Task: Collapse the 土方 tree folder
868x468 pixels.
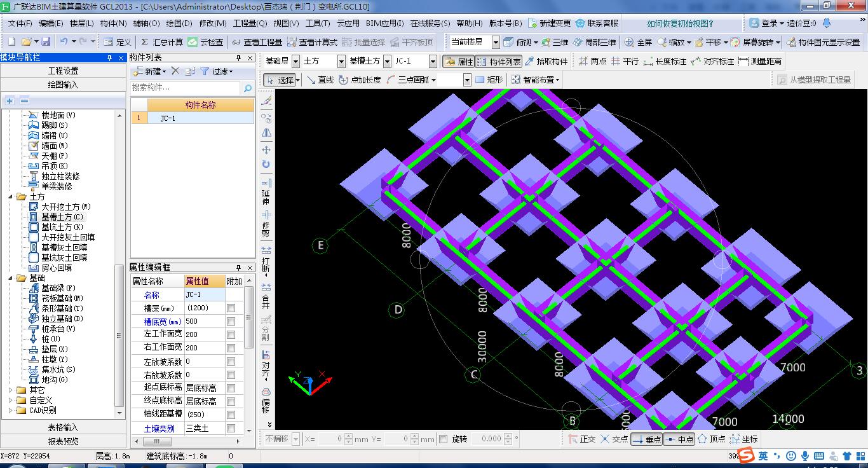Action: point(11,196)
